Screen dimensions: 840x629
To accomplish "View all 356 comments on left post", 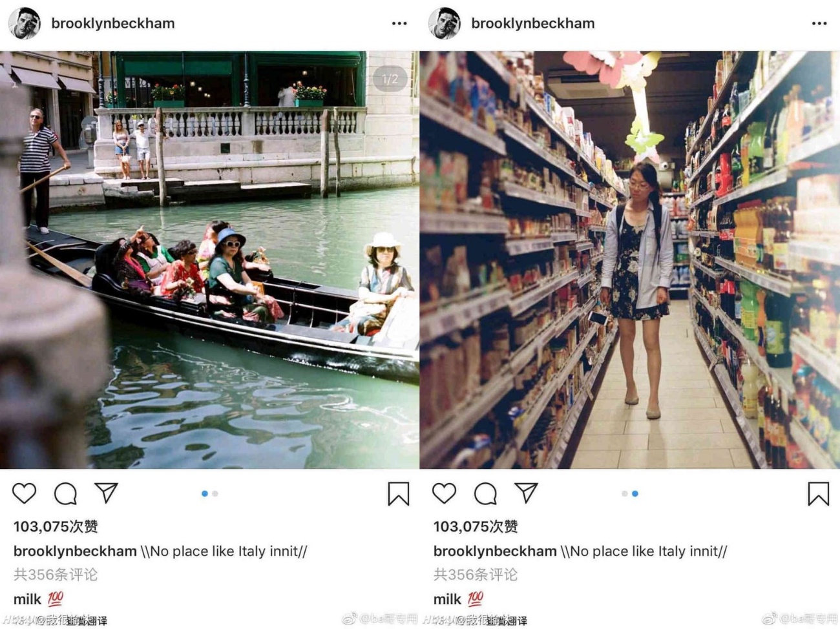I will tap(56, 574).
